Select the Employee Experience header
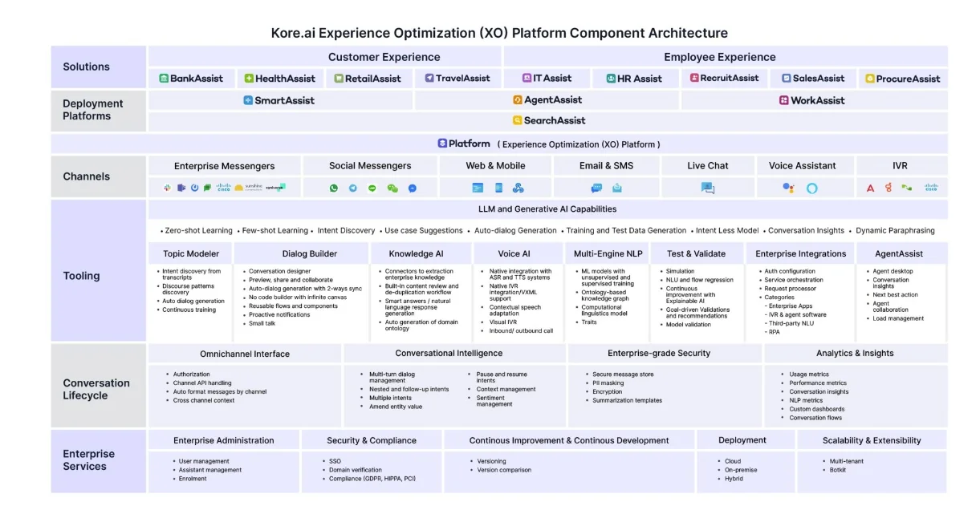 click(x=719, y=57)
